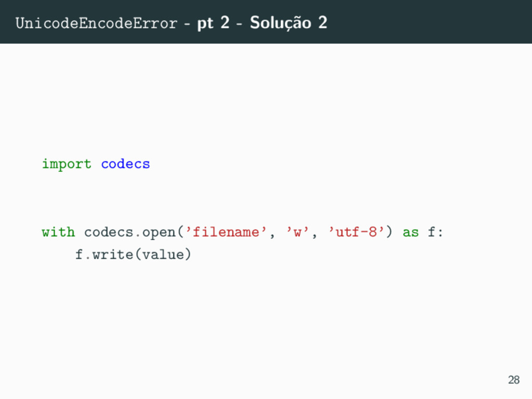Screen dimensions: 532x399
Task: Click the red 'w' mode string
Action: [298, 232]
